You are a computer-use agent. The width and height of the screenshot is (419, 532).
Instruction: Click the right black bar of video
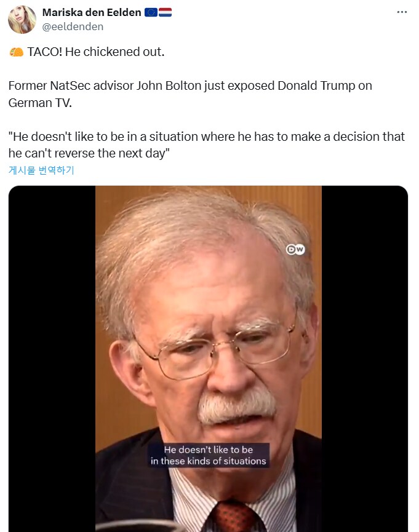[x=365, y=359]
